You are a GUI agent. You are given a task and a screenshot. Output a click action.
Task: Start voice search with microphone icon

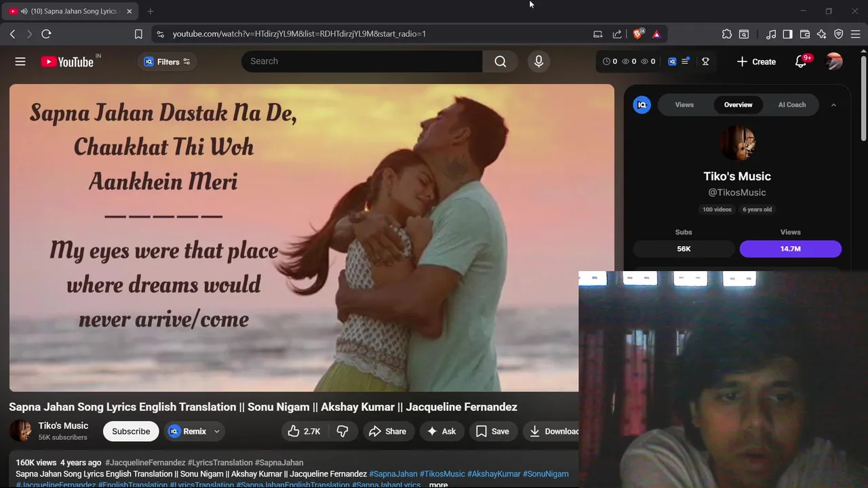click(538, 61)
